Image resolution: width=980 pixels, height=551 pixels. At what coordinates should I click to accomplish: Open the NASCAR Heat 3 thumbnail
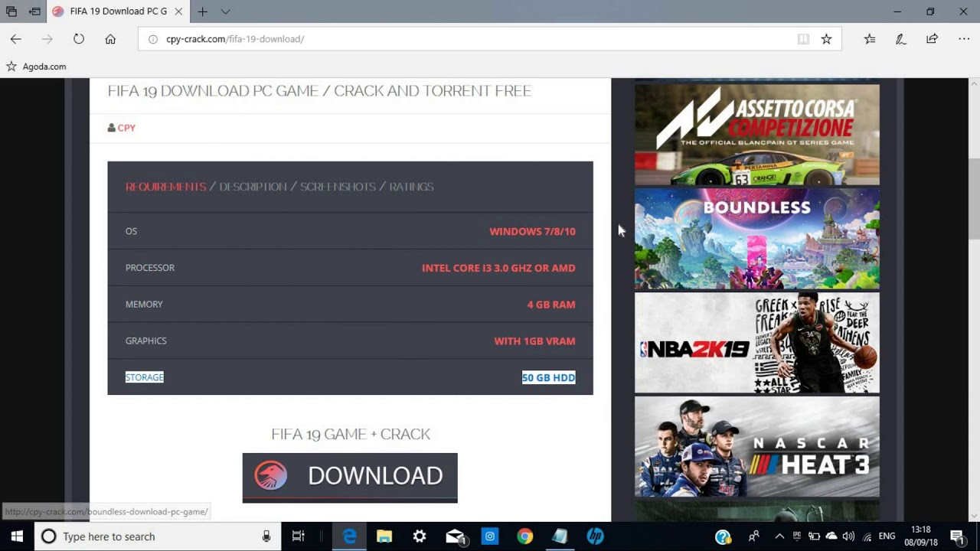tap(757, 447)
